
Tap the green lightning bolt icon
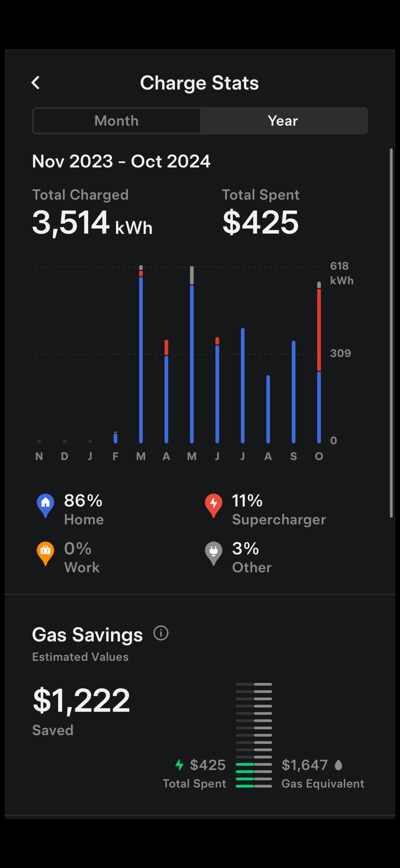click(x=179, y=765)
